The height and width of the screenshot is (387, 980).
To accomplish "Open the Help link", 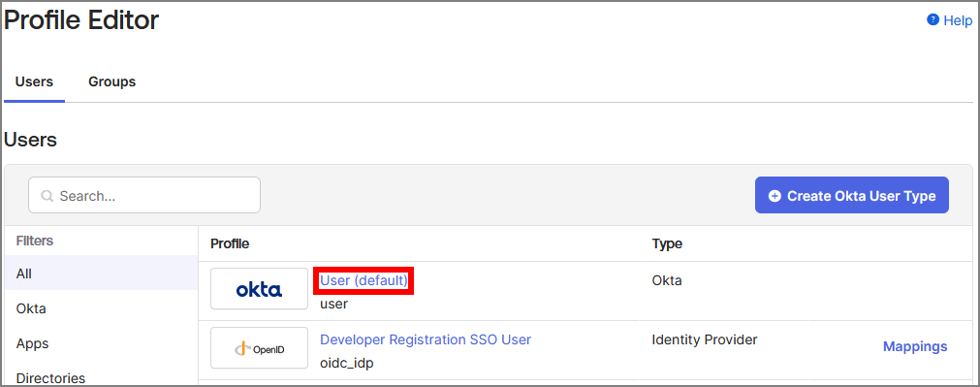I will click(x=958, y=20).
